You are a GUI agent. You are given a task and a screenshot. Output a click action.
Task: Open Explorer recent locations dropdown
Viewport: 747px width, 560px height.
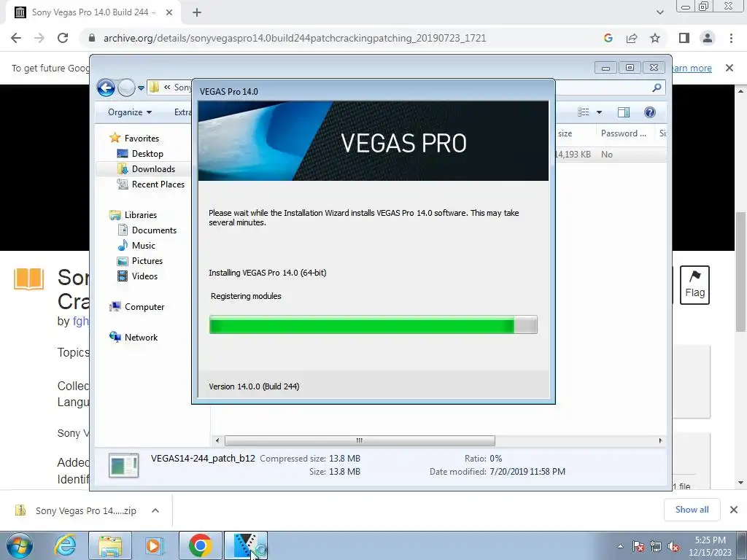[x=141, y=88]
